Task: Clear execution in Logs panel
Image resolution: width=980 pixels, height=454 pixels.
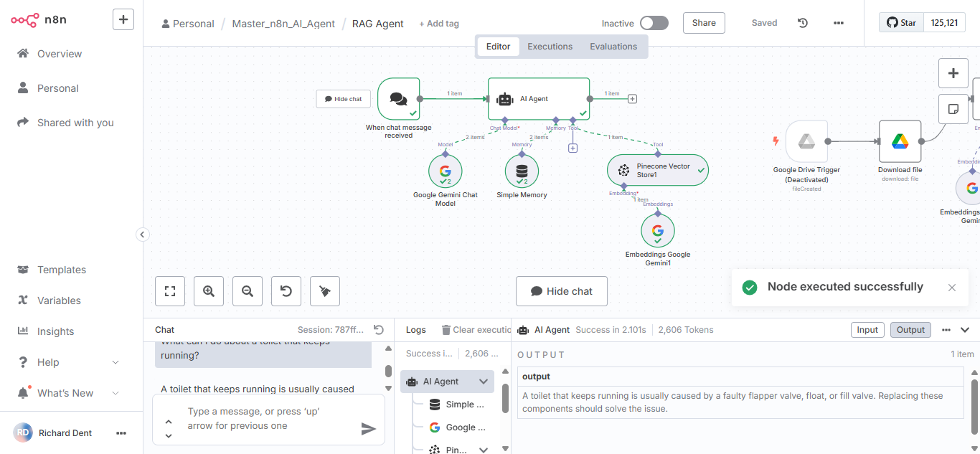Action: pos(476,330)
